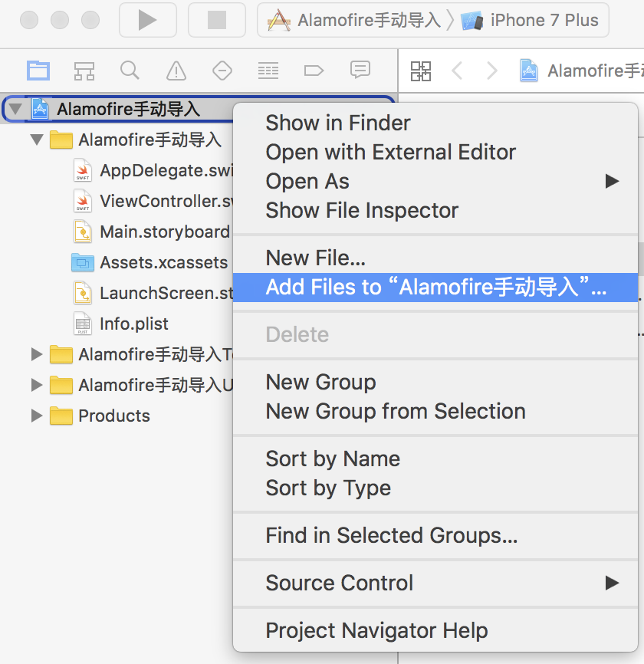The image size is (644, 664).
Task: Expand the Products folder disclosure triangle
Action: (x=37, y=416)
